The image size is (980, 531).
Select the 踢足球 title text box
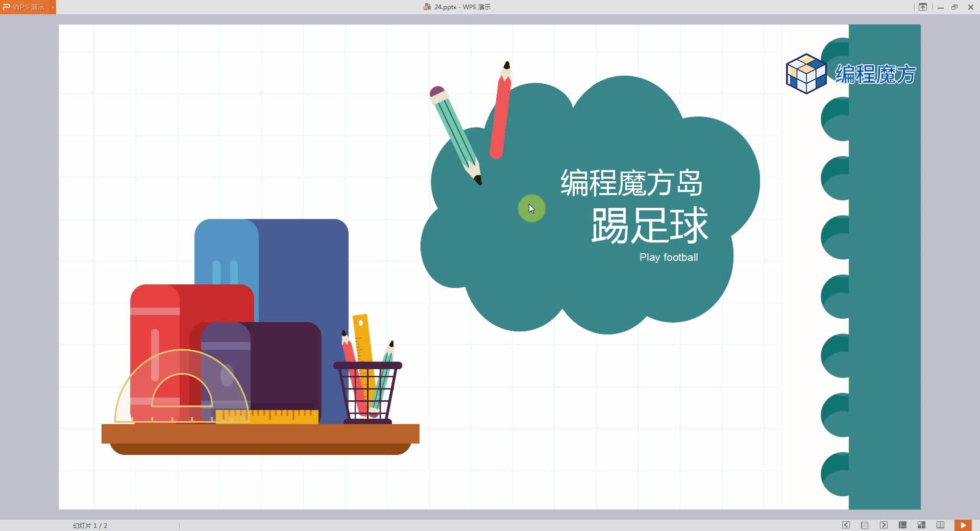pyautogui.click(x=650, y=225)
